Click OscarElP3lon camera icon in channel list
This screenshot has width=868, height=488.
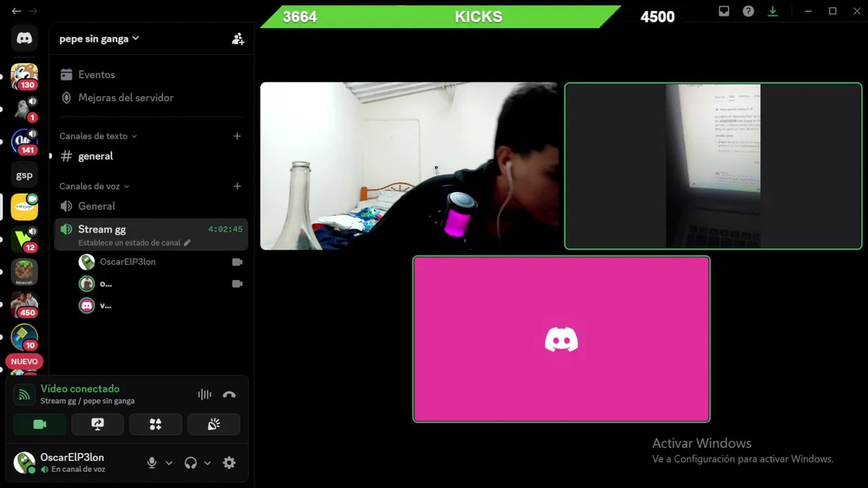pos(237,262)
